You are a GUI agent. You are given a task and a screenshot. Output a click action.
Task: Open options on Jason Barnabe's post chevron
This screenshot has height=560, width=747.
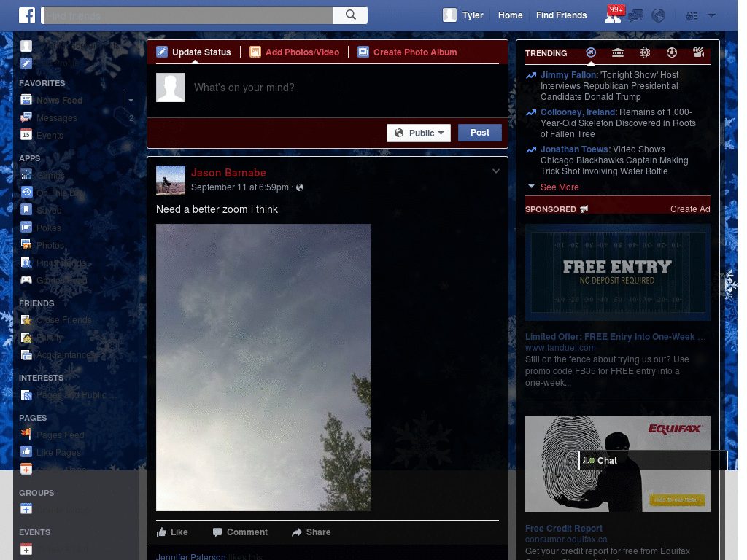[496, 170]
